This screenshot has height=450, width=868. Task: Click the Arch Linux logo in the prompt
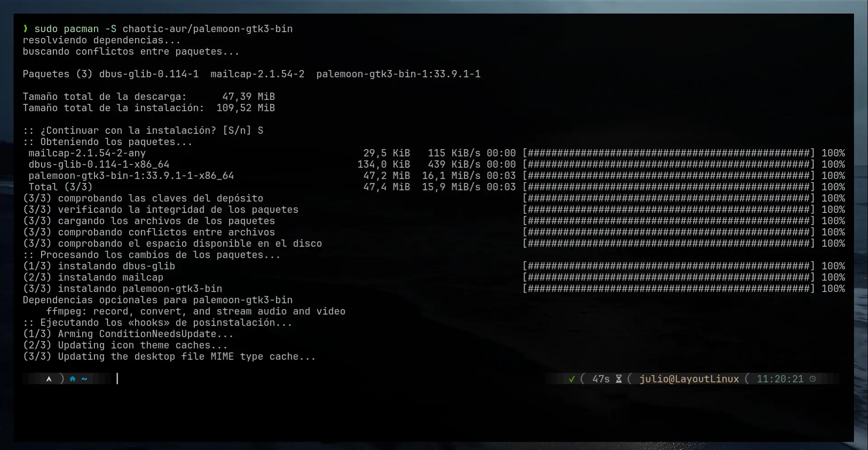point(49,379)
